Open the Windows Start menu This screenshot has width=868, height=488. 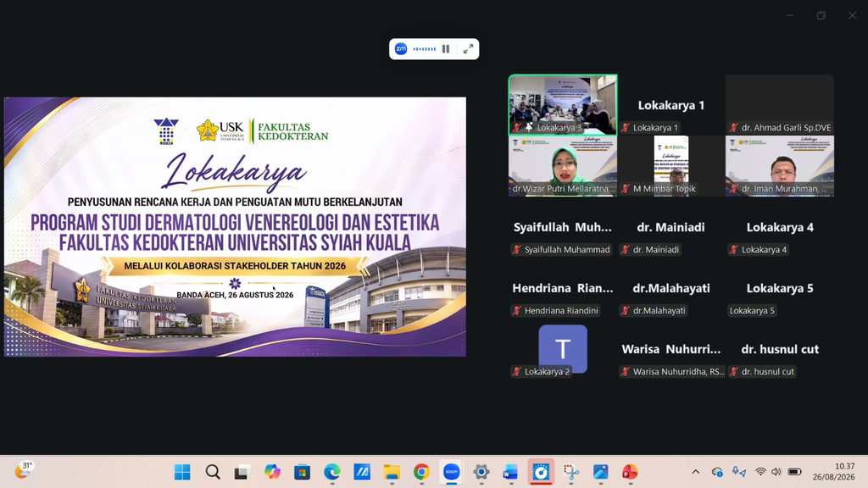tap(182, 472)
